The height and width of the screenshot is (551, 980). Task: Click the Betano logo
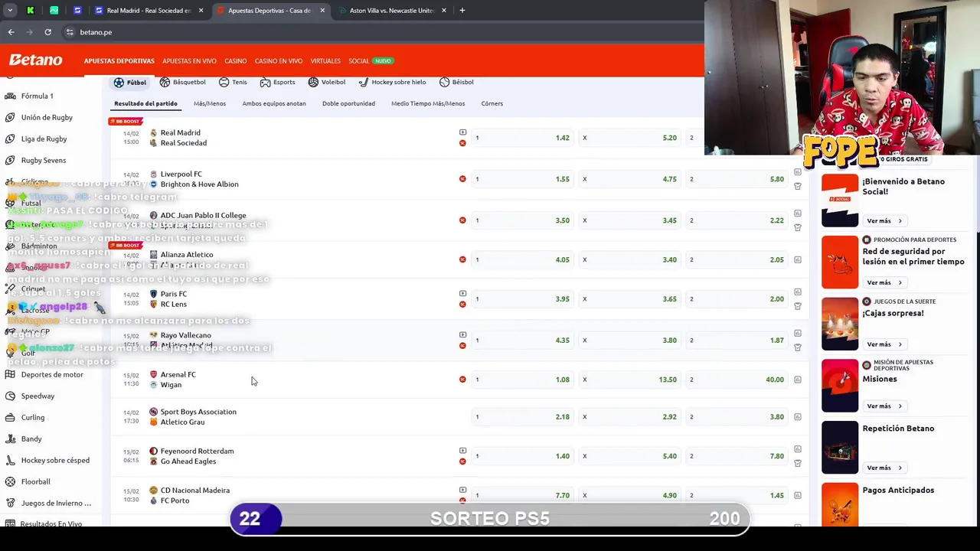click(x=35, y=60)
